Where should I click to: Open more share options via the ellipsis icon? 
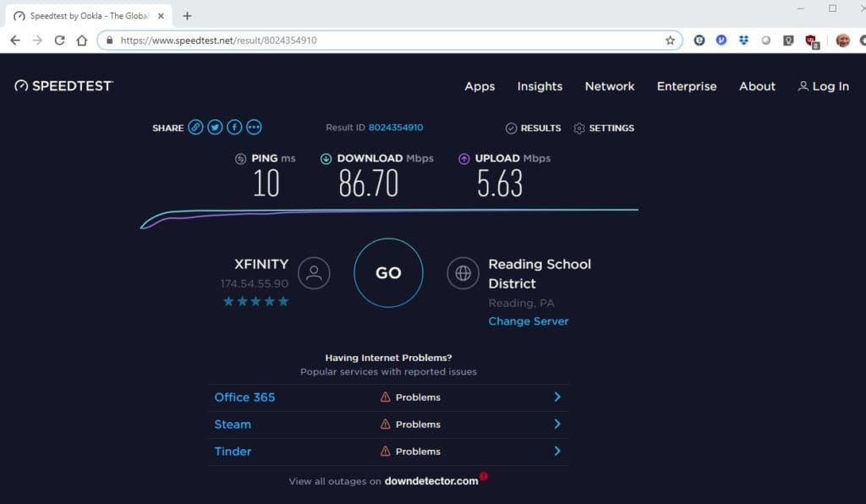254,127
